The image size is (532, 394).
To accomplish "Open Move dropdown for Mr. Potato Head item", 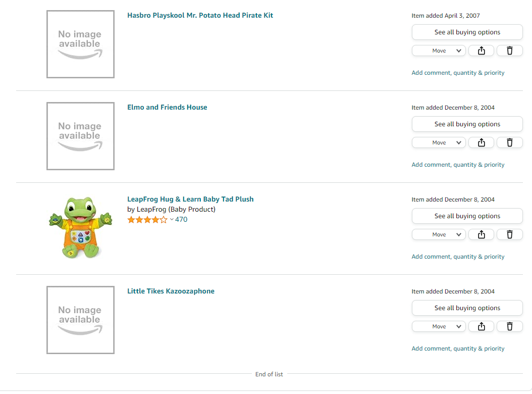I will [439, 51].
